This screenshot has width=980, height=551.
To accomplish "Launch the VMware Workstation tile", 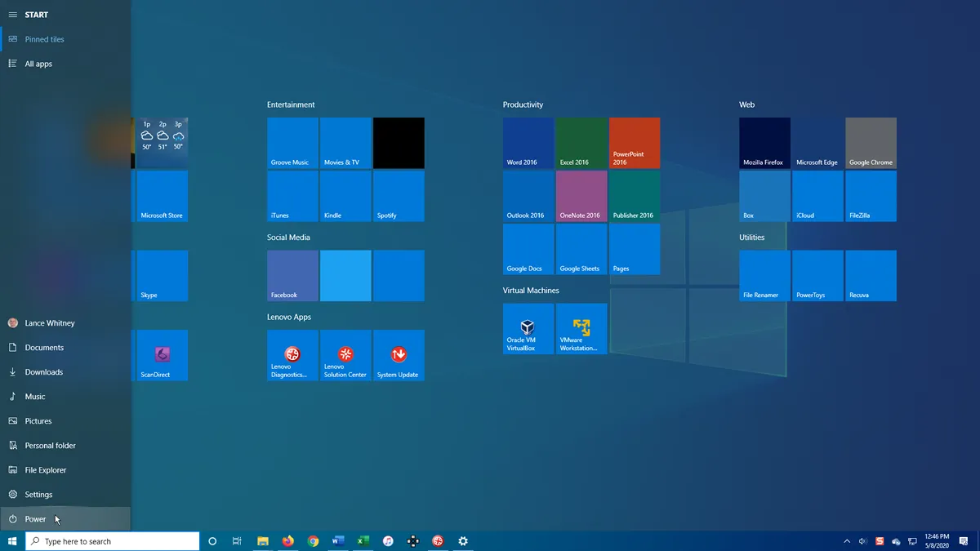I will point(581,329).
